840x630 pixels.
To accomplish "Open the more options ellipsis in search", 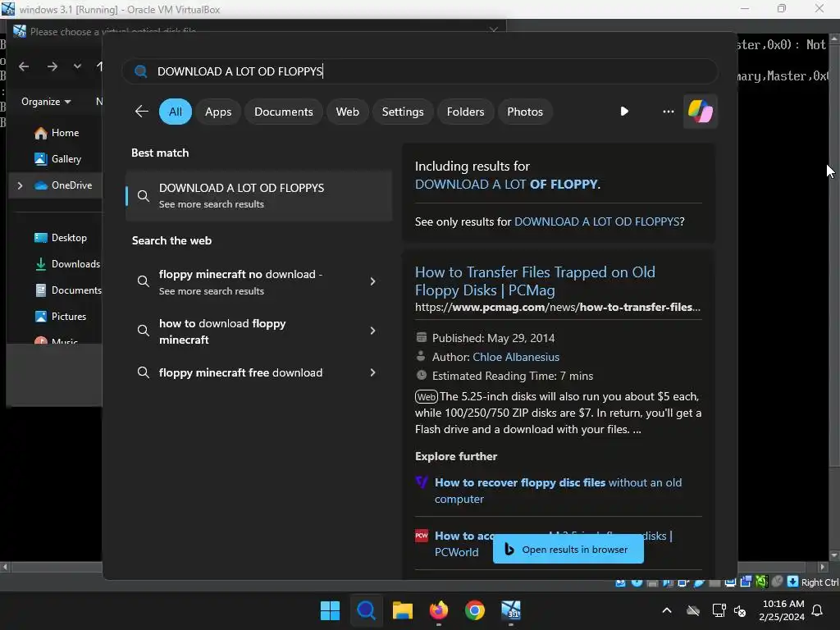I will click(x=668, y=112).
